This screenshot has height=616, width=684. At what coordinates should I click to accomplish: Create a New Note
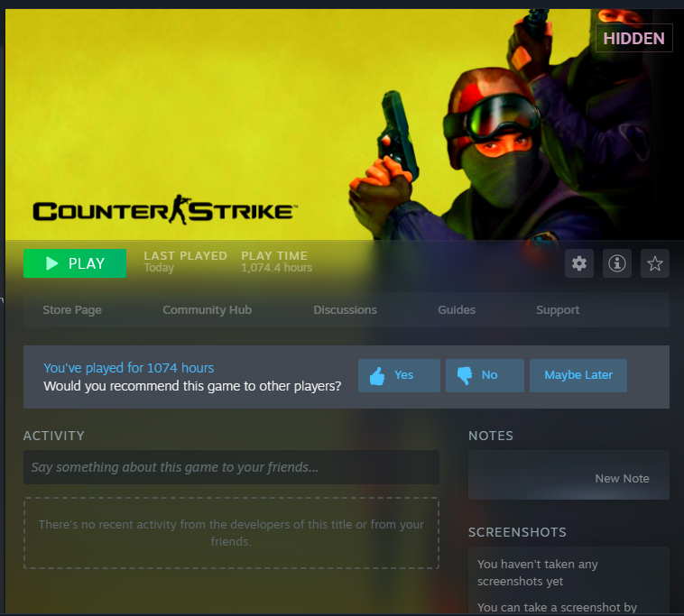pos(622,479)
